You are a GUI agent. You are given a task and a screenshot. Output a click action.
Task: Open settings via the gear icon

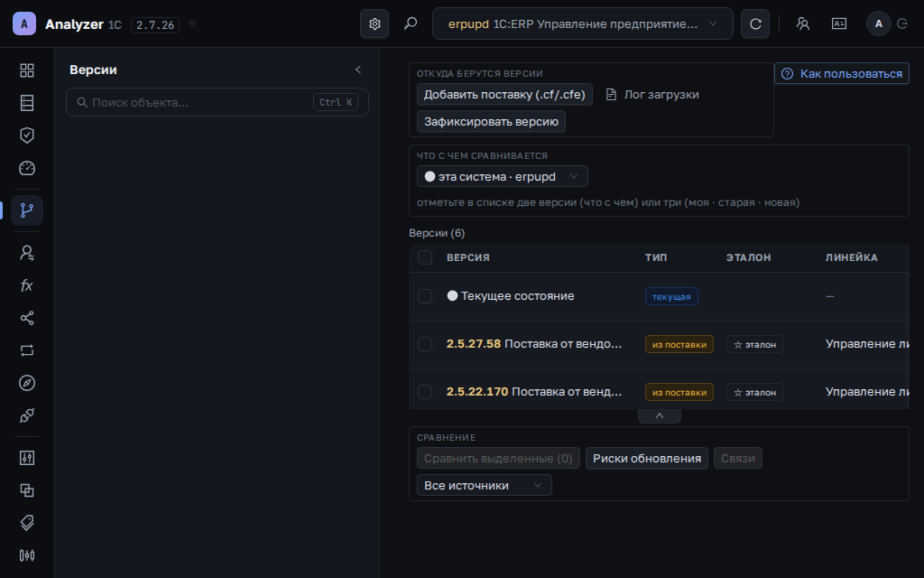coord(374,23)
